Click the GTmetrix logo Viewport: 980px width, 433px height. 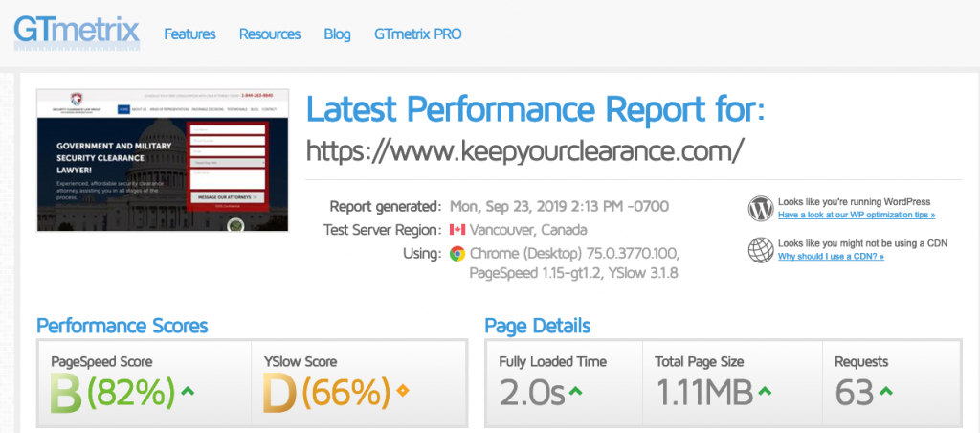click(77, 32)
